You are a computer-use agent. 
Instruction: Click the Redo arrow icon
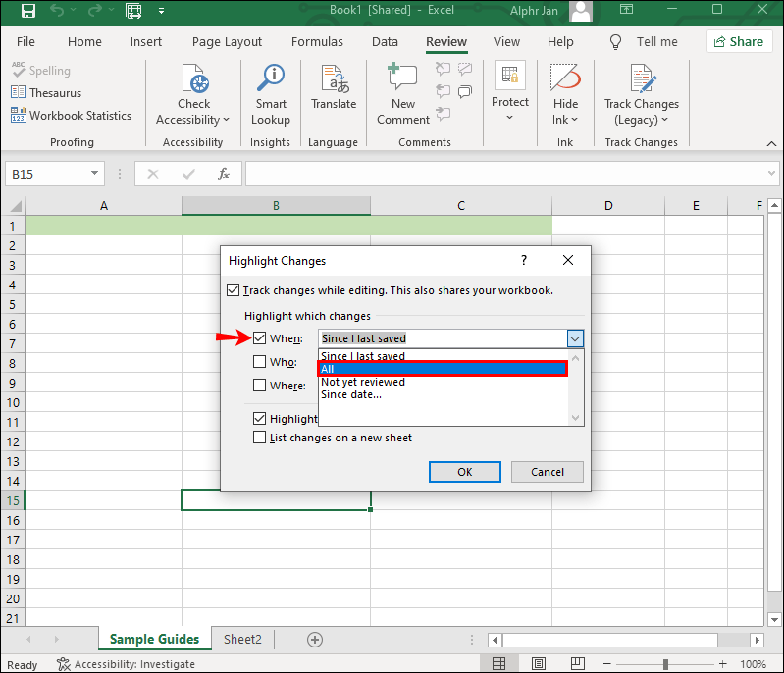(x=94, y=11)
